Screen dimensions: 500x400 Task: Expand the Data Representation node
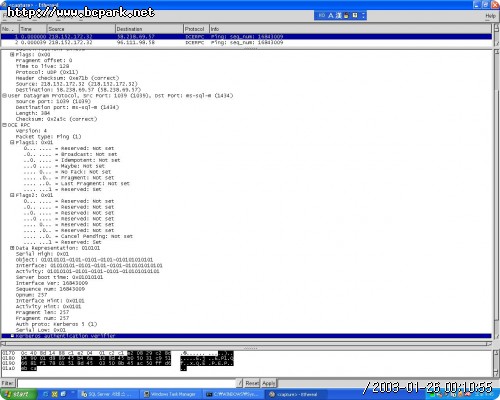(12, 248)
